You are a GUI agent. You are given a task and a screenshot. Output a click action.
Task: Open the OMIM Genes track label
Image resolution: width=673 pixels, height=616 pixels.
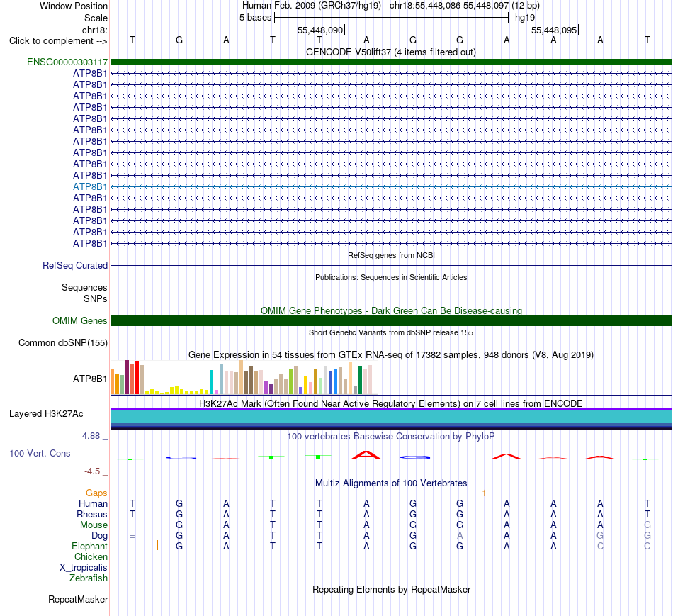point(79,321)
